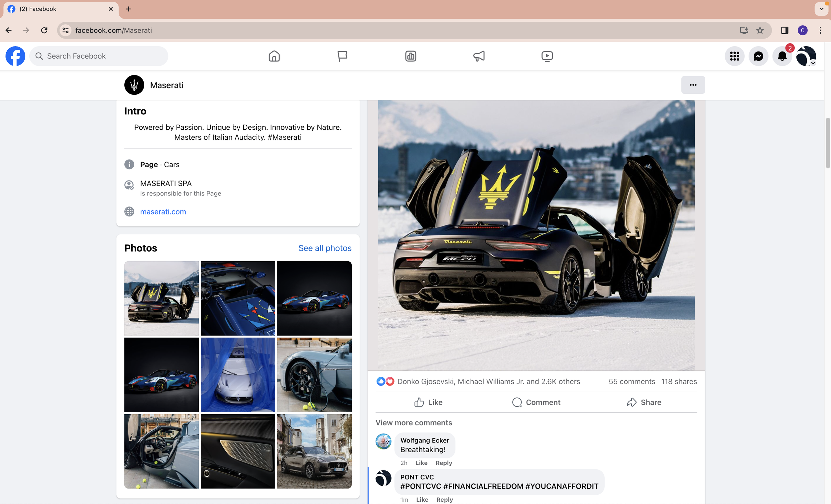Install app from the address bar
Screen dimensions: 831x504
click(x=744, y=30)
